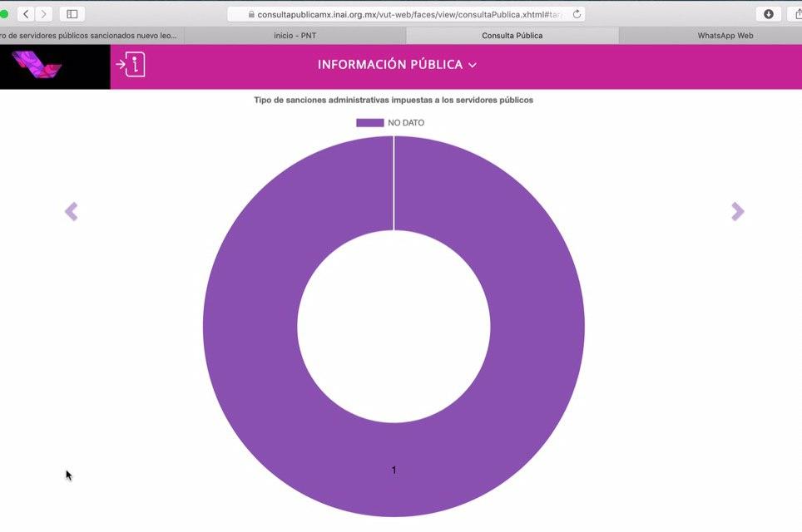
Task: Click the purple NO DATO legend swatch
Action: pos(370,123)
